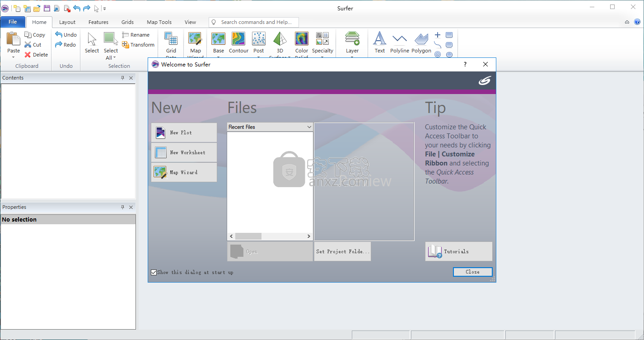Select the Spline polyline tool
This screenshot has height=340, width=644.
(438, 45)
